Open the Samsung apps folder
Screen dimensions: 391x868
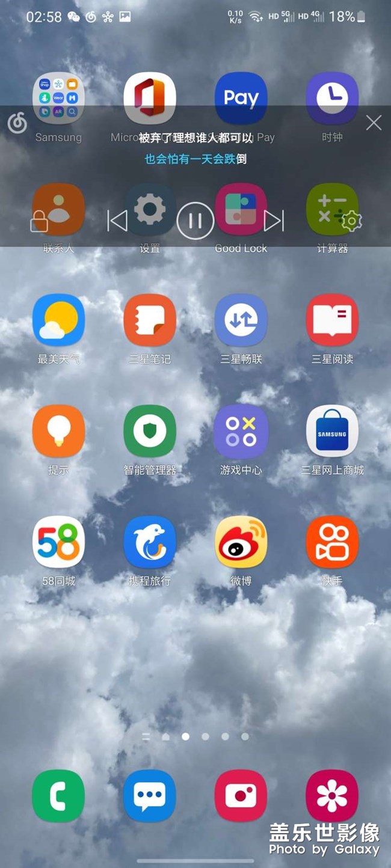coord(58,98)
